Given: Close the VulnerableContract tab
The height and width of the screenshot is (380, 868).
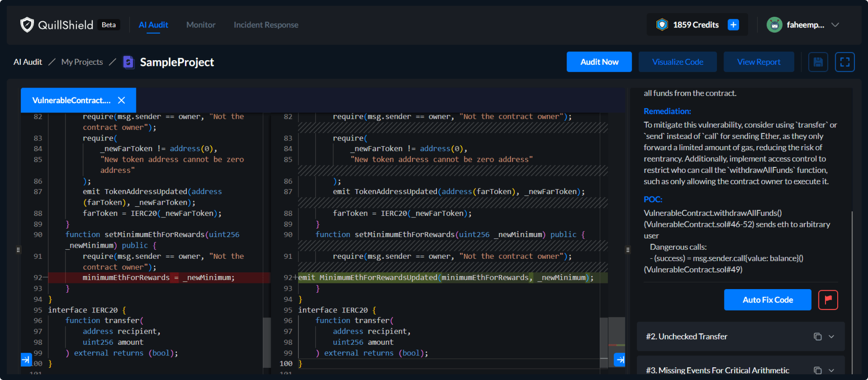Looking at the screenshot, I should point(121,100).
